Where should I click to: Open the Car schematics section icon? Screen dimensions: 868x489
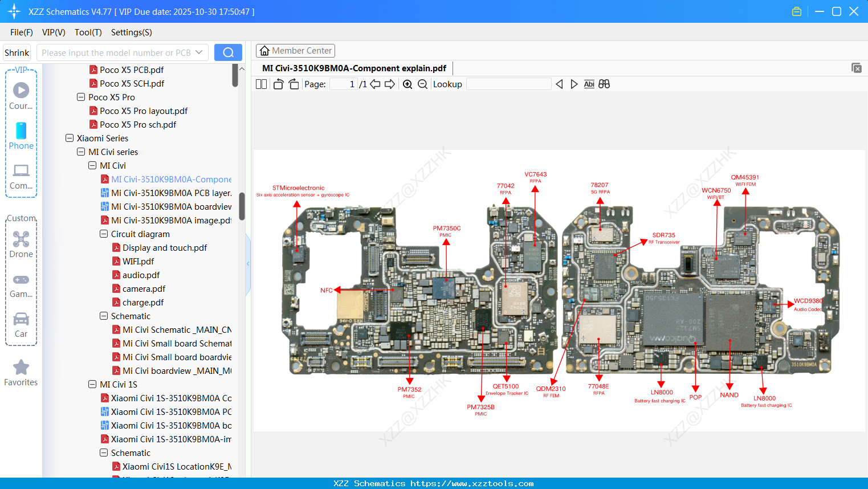21,320
